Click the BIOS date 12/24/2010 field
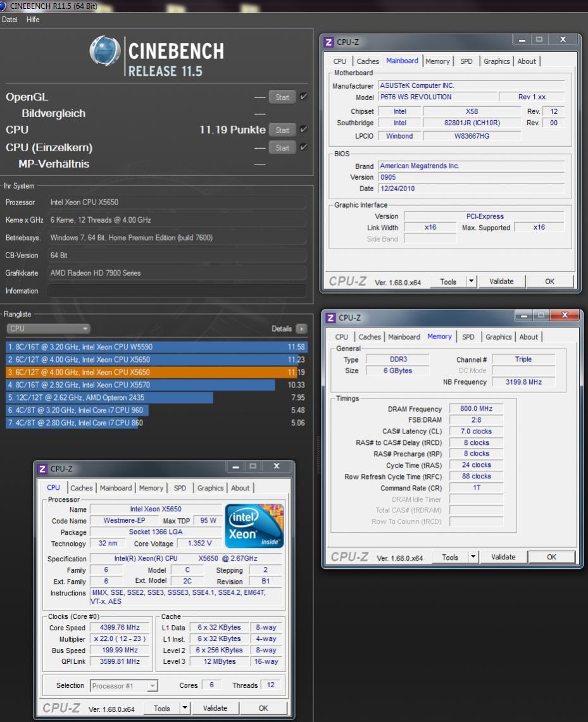The height and width of the screenshot is (722, 588). [x=471, y=189]
